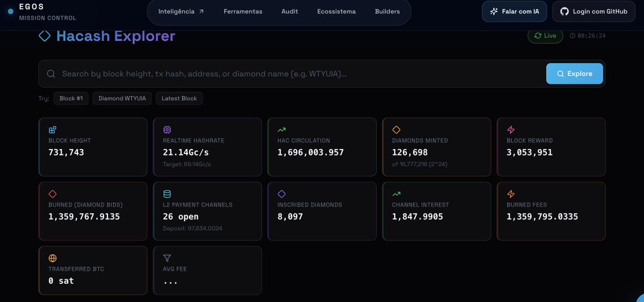Click the burned bids value 1,359,767.9135

[x=84, y=217]
